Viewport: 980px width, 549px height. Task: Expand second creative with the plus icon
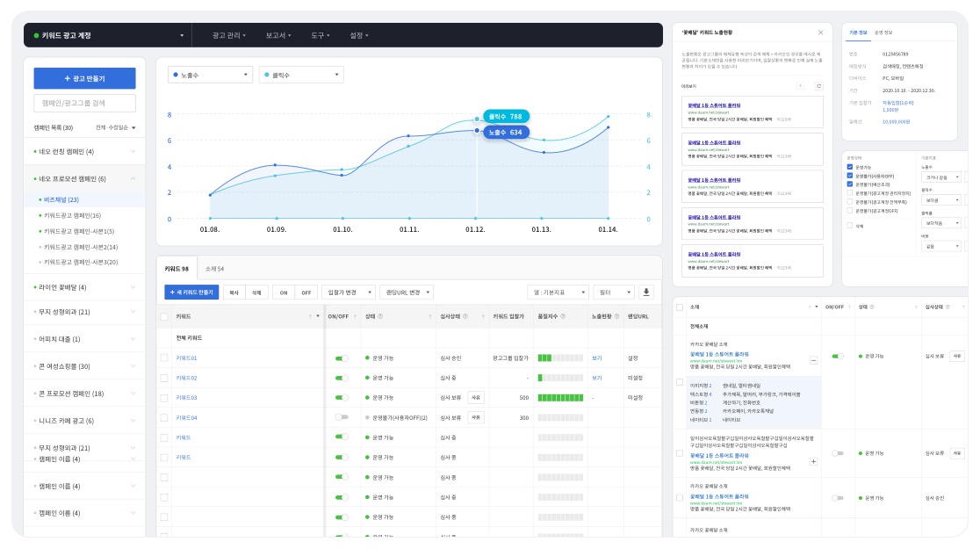(813, 461)
